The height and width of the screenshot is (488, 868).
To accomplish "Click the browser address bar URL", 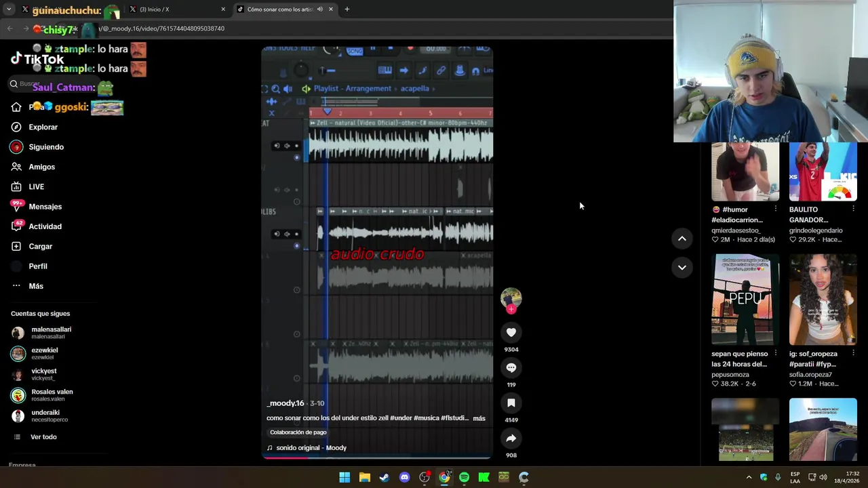I will point(161,28).
